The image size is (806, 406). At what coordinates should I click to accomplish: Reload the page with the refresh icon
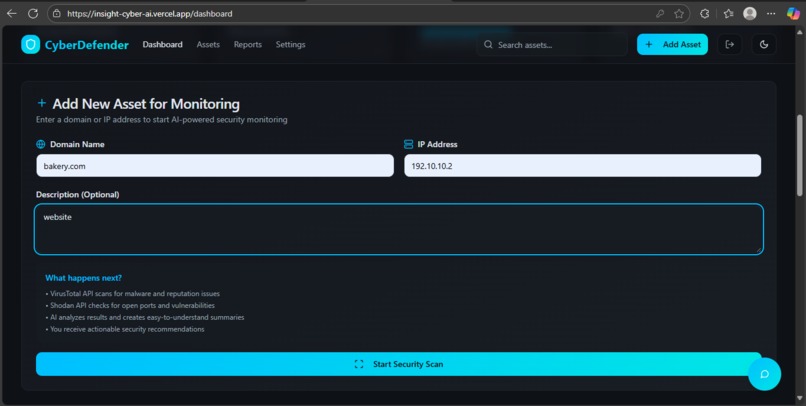tap(33, 14)
